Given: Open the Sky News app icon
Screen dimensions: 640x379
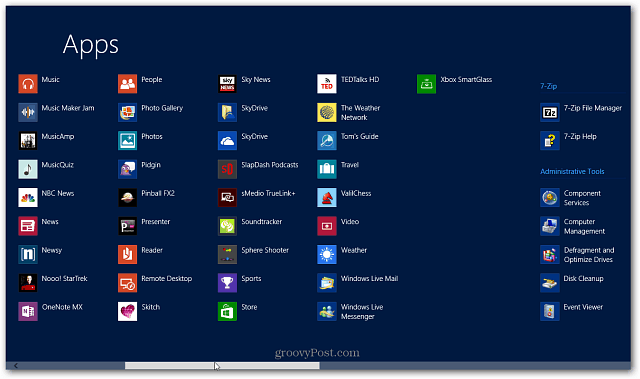Looking at the screenshot, I should coord(227,84).
